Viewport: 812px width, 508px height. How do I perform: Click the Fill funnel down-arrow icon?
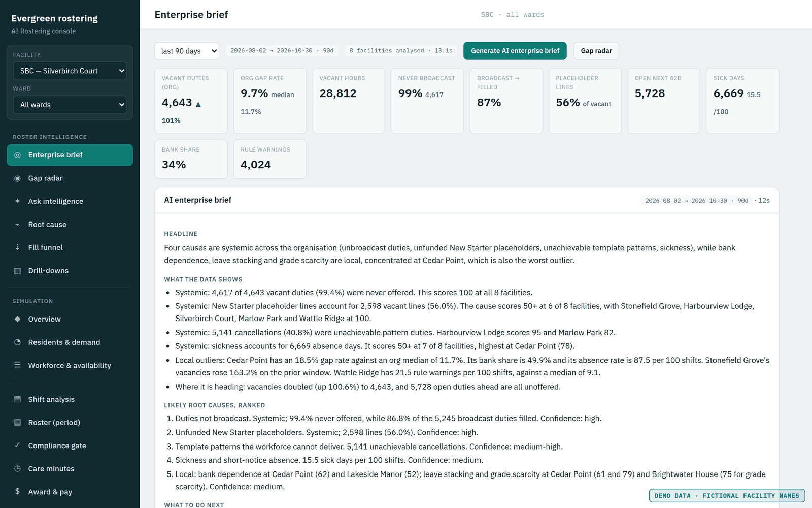click(x=17, y=247)
